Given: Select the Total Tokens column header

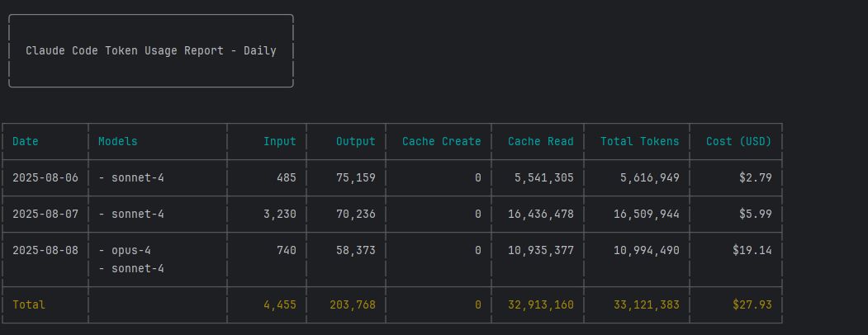Looking at the screenshot, I should [639, 141].
